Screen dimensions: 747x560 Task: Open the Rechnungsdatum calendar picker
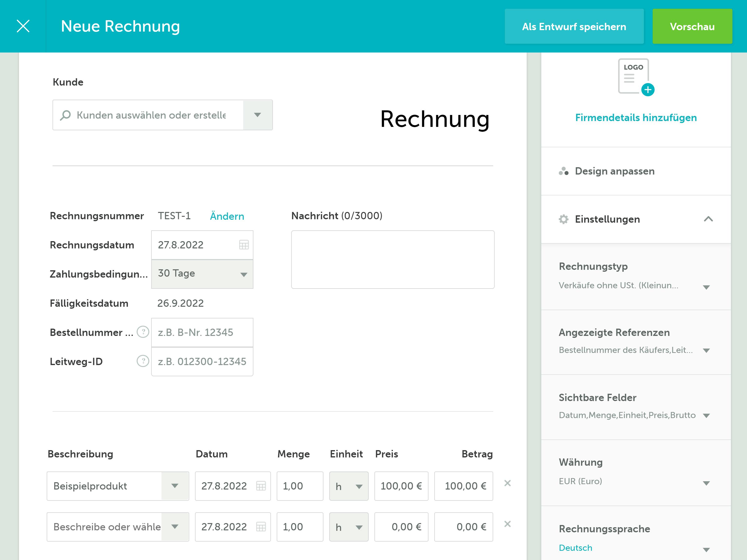coord(244,245)
